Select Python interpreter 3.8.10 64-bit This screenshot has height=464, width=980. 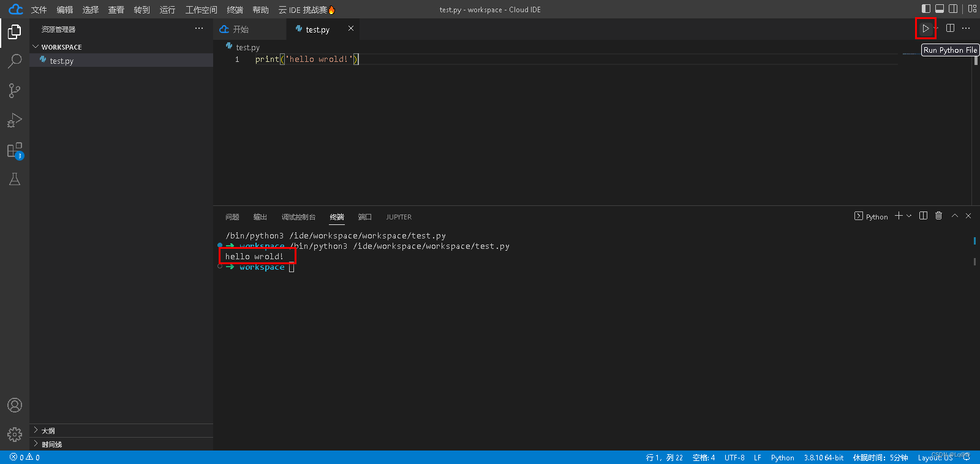coord(824,458)
